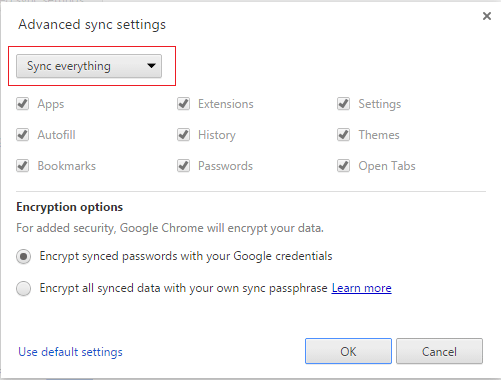Open the Sync everything dropdown

tap(89, 66)
